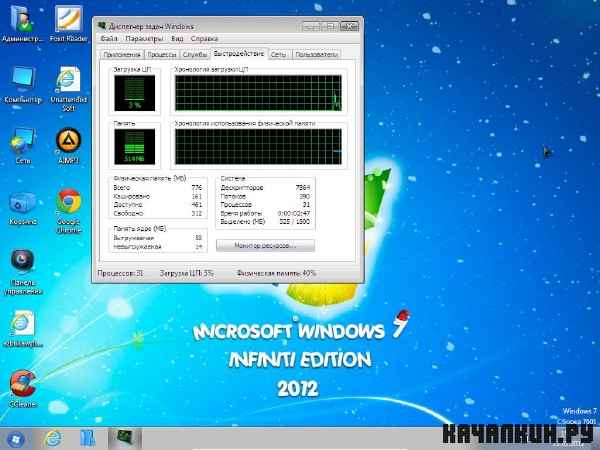
Task: Click the Процессов: 31 status bar entry
Action: [x=120, y=273]
